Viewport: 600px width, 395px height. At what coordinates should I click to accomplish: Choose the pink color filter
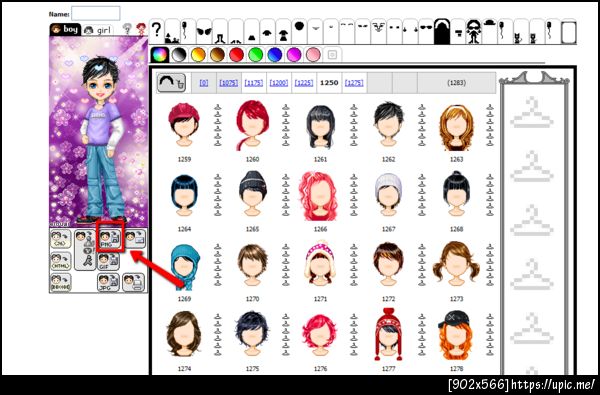(313, 55)
